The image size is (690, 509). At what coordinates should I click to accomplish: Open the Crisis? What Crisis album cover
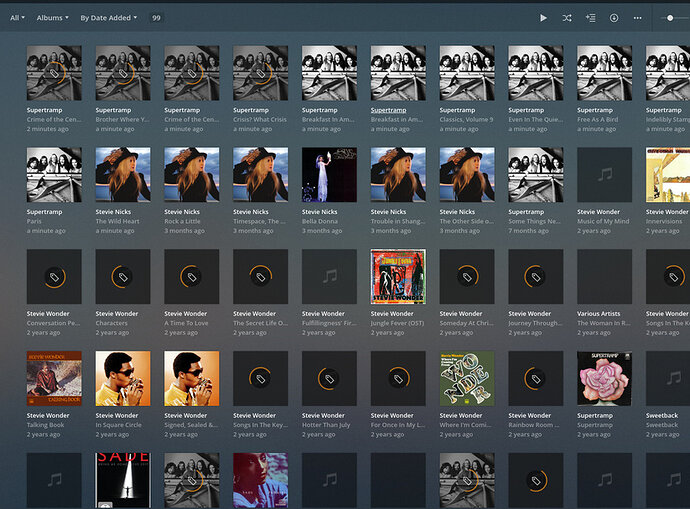(261, 73)
